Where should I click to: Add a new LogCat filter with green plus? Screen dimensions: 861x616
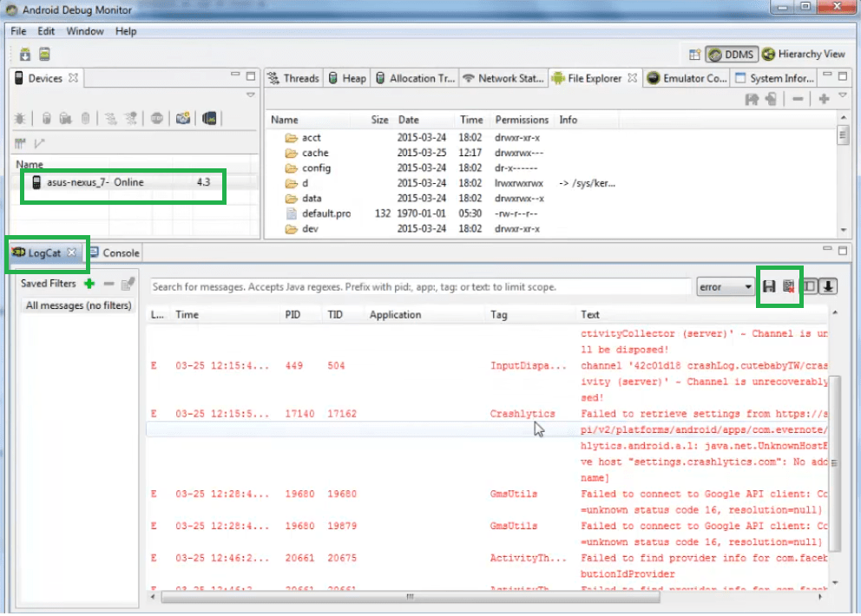click(x=89, y=284)
